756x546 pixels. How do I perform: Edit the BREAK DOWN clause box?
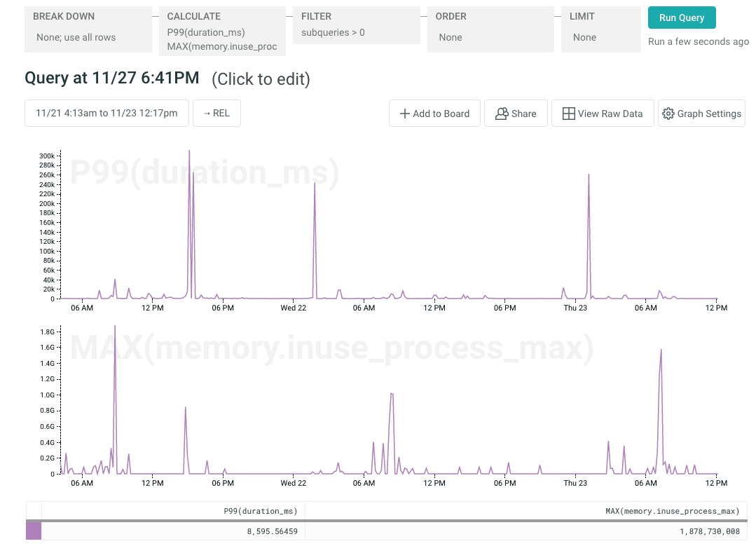(88, 30)
